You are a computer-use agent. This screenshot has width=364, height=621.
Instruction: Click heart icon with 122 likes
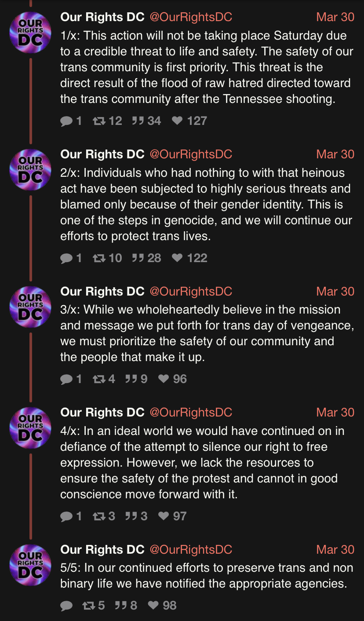pyautogui.click(x=177, y=258)
